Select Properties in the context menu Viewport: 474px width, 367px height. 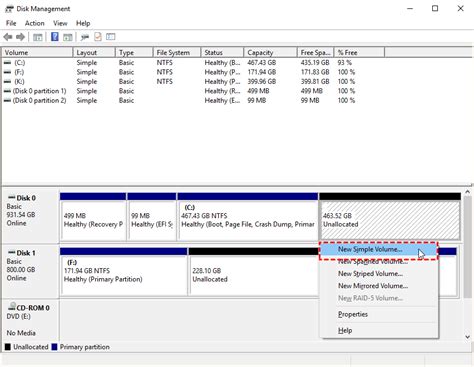[378, 314]
